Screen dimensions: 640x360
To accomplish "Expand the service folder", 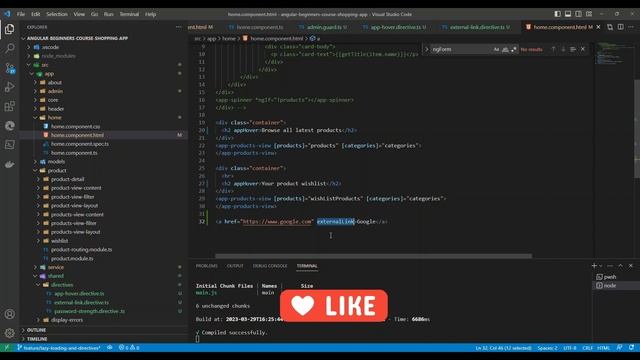I will [x=36, y=267].
